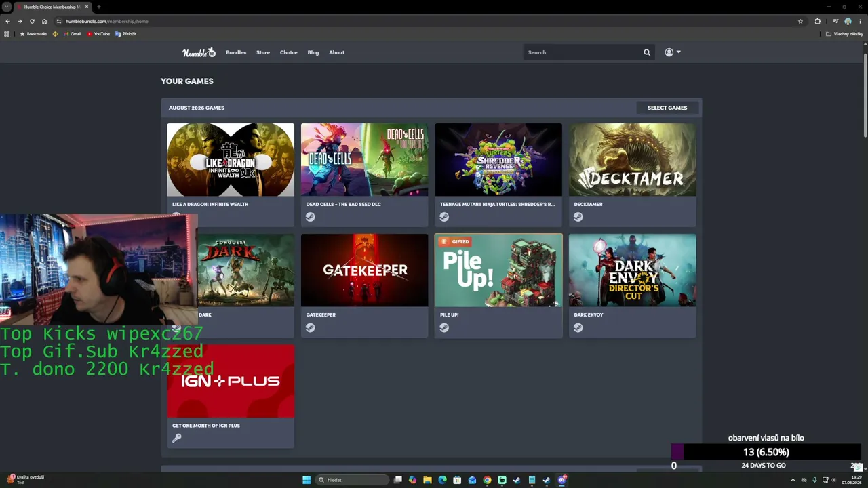The height and width of the screenshot is (488, 868).
Task: Open the Přeložit bookmark
Action: coord(126,34)
